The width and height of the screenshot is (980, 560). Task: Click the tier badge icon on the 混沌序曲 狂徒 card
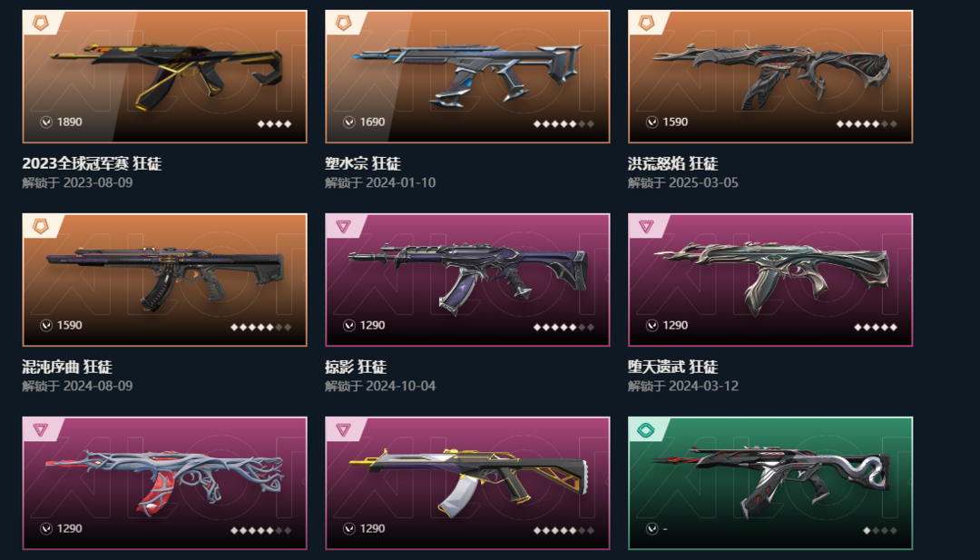point(41,226)
